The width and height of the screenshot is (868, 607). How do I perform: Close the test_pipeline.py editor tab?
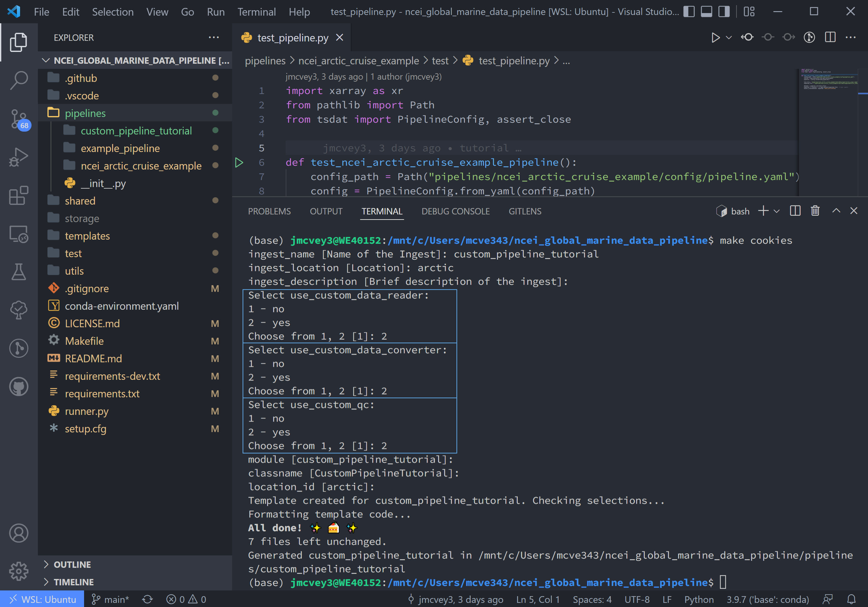tap(339, 37)
